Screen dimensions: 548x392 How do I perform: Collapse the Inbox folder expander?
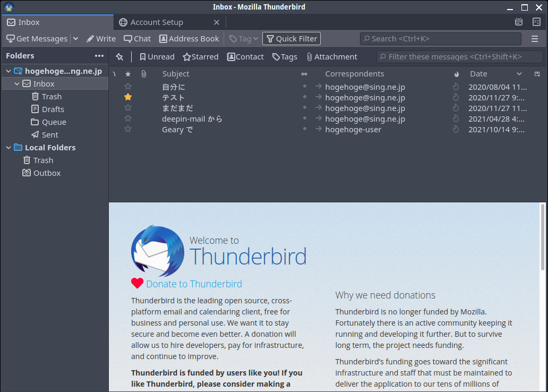coord(17,84)
